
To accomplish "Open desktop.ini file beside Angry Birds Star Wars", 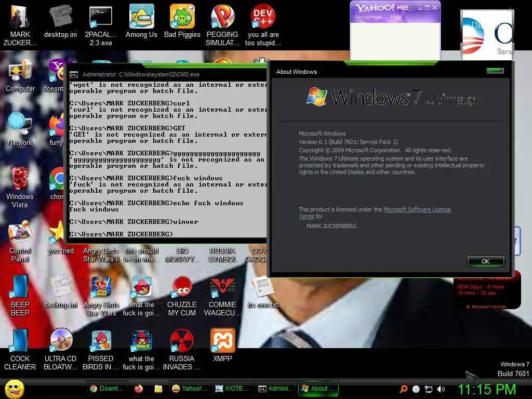I will (x=60, y=292).
